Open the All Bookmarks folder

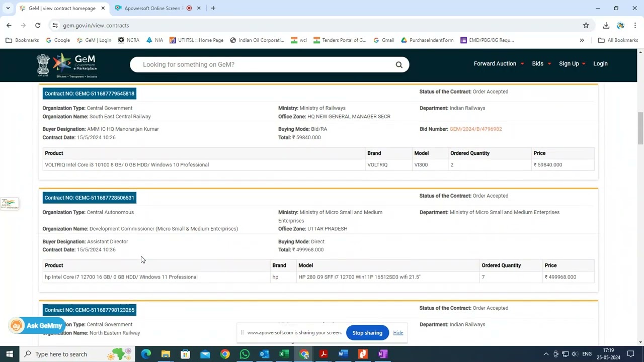618,40
